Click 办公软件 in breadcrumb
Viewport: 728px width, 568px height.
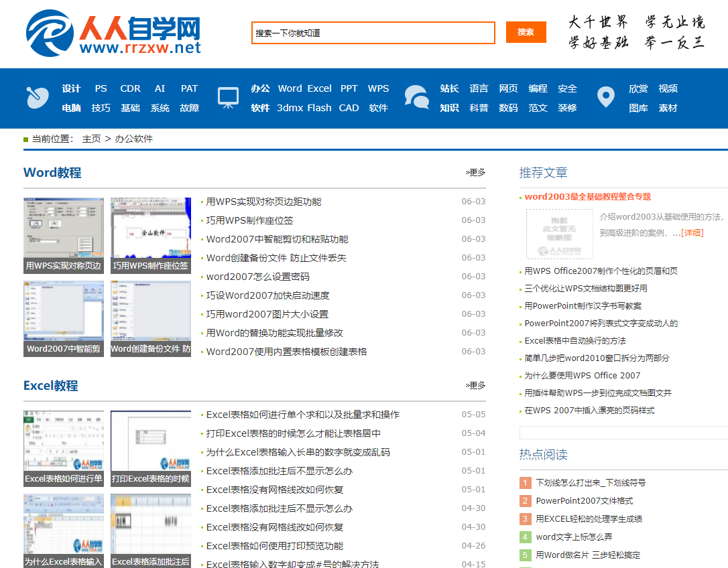click(x=133, y=139)
